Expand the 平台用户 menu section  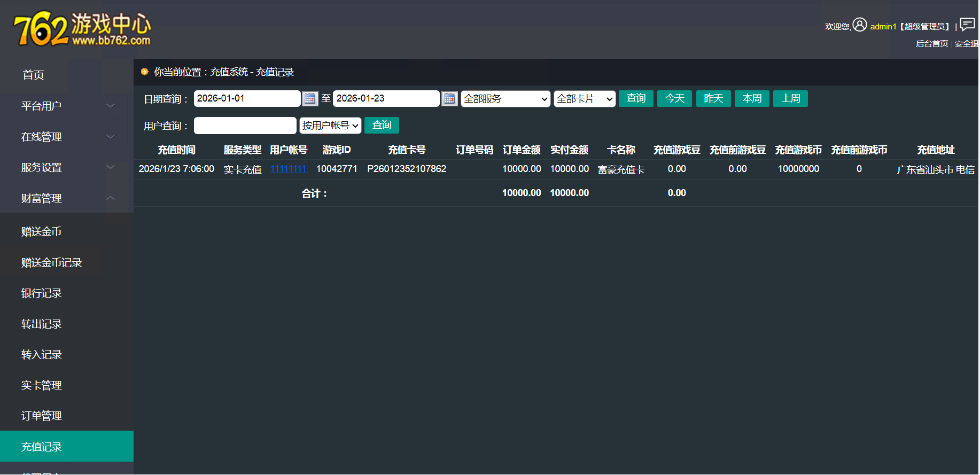67,106
